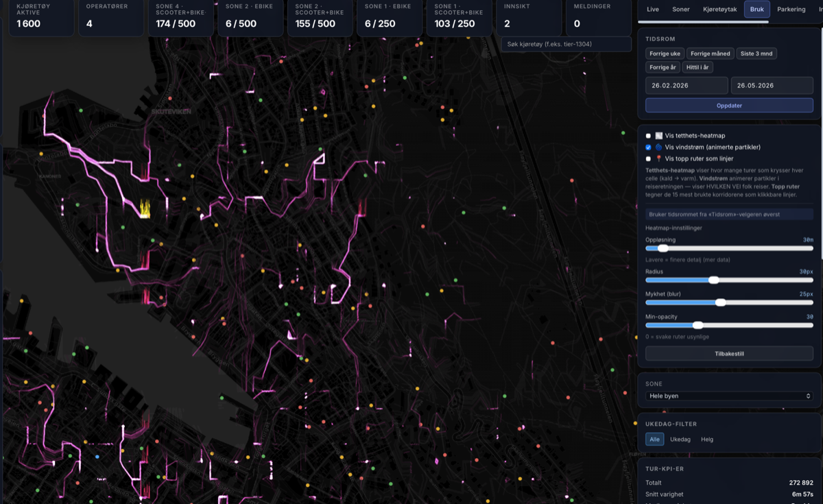Enable the Vis tetthets-heatmap checkbox
823x504 pixels.
click(x=648, y=136)
